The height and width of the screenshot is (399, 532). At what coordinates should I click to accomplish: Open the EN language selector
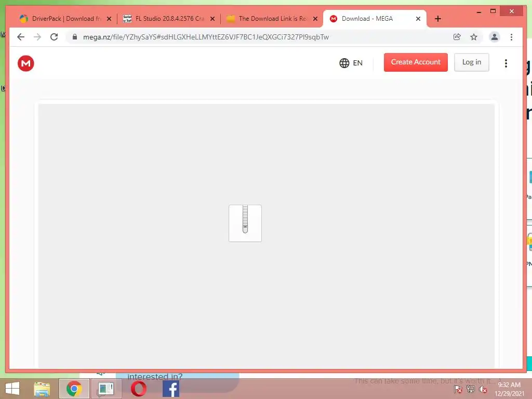point(351,63)
